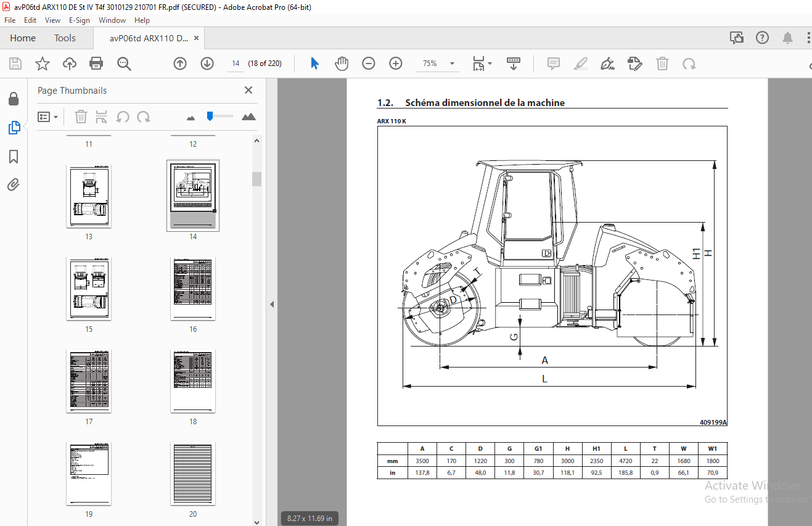Open the Help menu
The width and height of the screenshot is (812, 526).
(142, 20)
